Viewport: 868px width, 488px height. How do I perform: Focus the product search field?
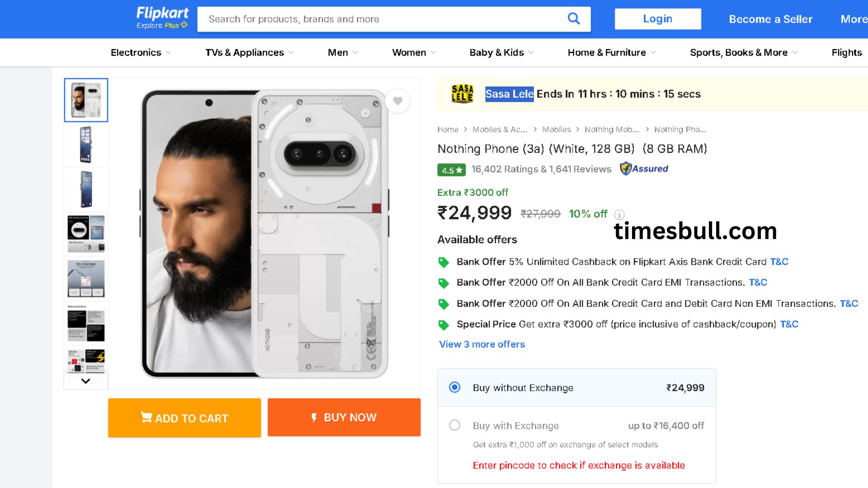[x=380, y=19]
